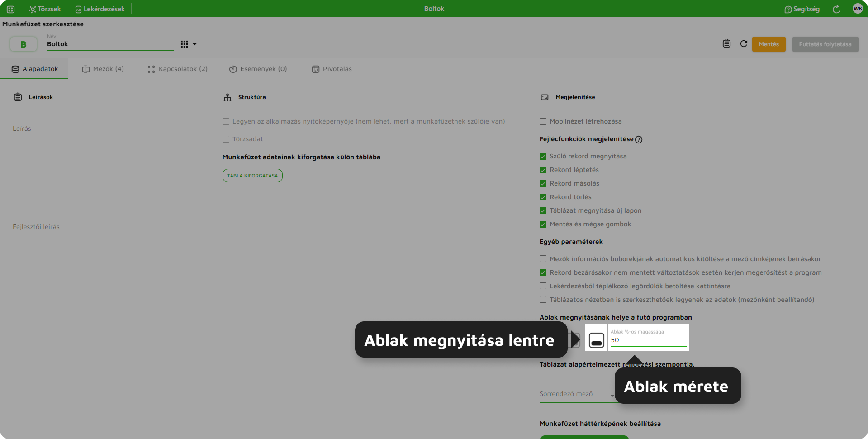Open the grid view dropdown next to name
This screenshot has height=439, width=868.
[189, 44]
